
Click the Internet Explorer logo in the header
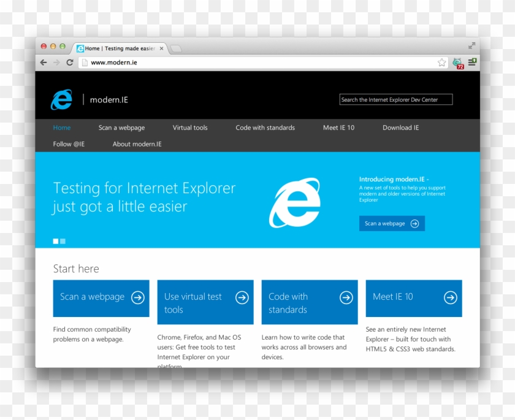click(x=61, y=99)
